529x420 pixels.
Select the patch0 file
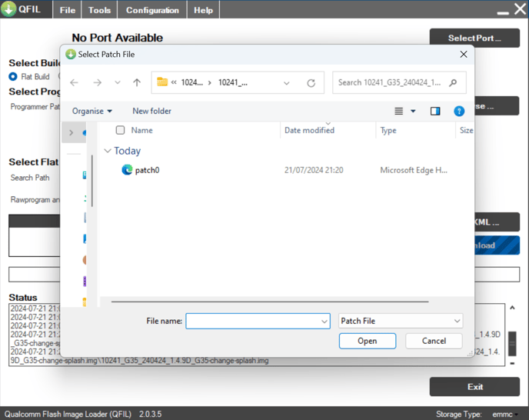pos(147,170)
